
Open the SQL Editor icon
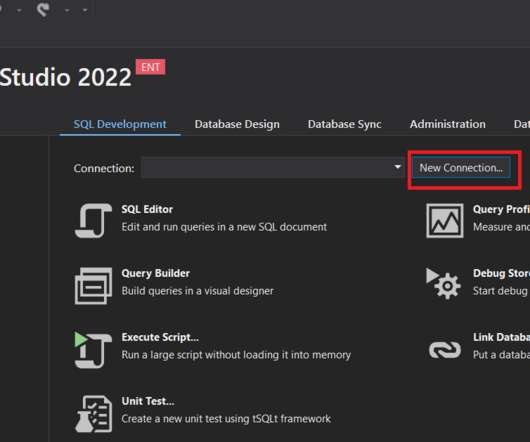(x=93, y=221)
